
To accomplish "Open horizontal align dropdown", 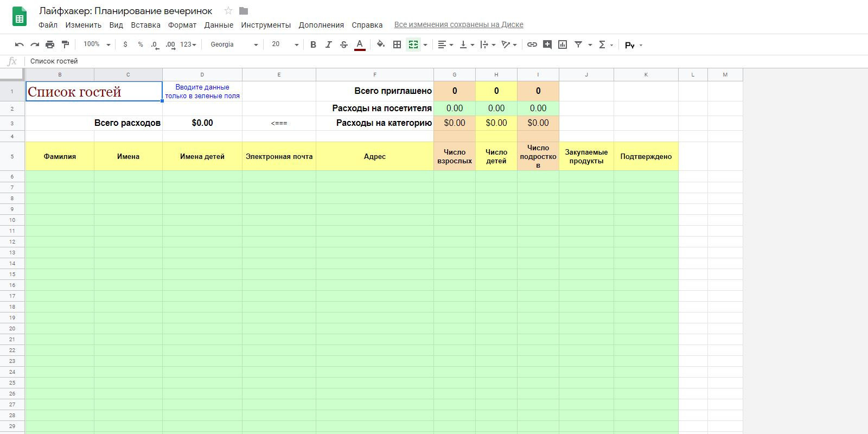I will click(x=445, y=44).
